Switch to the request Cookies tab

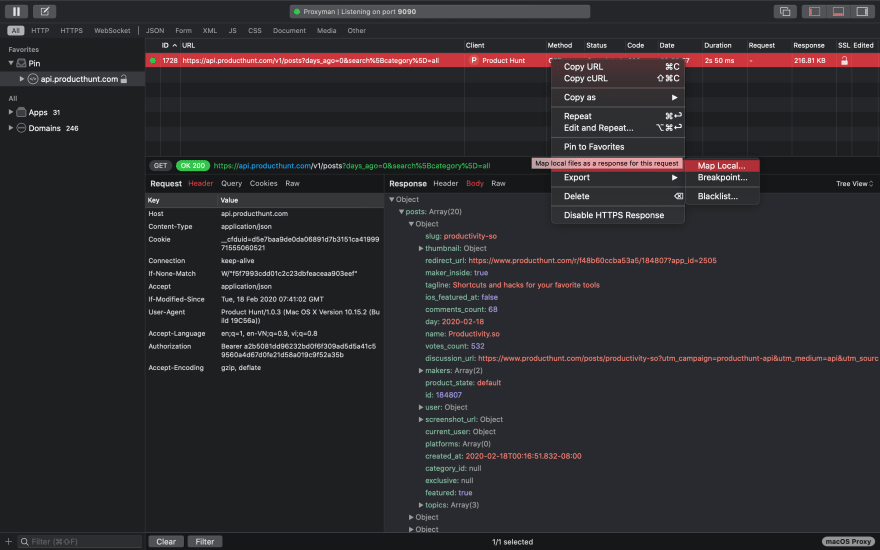[263, 184]
